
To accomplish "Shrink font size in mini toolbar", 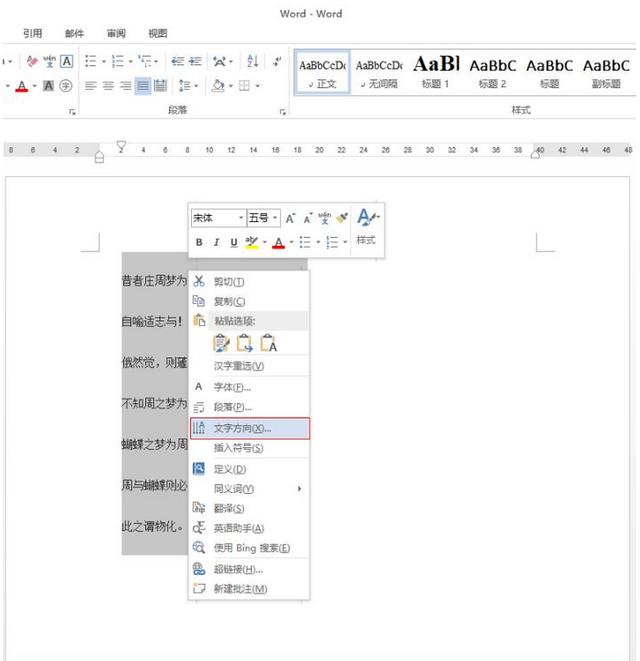I will (307, 218).
